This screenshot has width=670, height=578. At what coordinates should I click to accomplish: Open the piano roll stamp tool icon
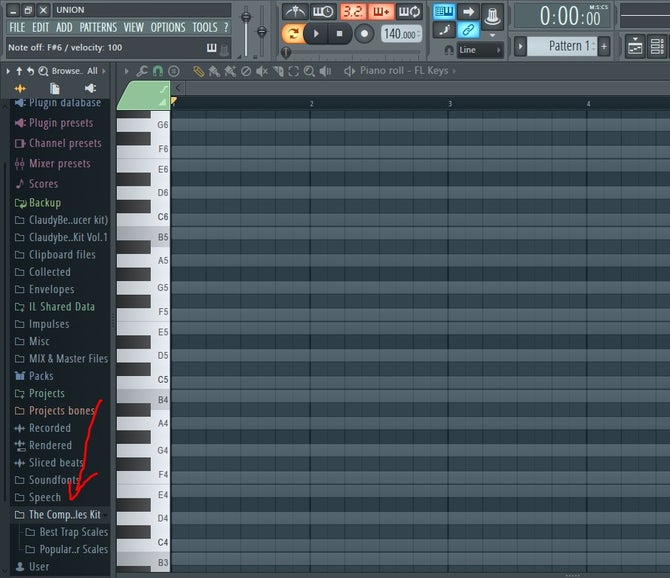coord(173,71)
